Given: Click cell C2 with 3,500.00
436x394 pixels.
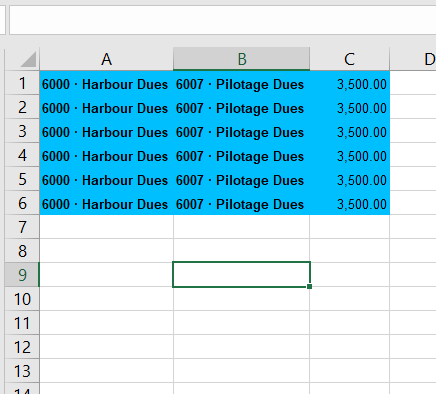Looking at the screenshot, I should tap(349, 107).
